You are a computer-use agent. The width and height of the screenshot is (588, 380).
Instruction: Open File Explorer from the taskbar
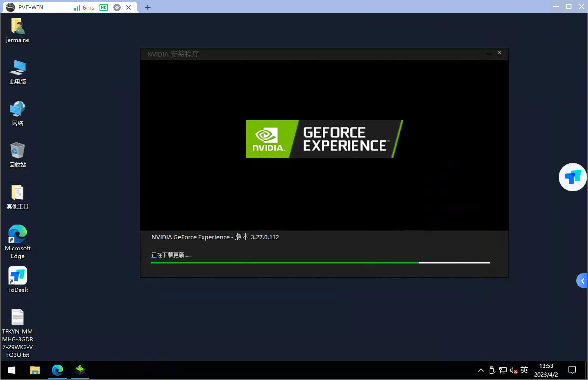(x=35, y=370)
